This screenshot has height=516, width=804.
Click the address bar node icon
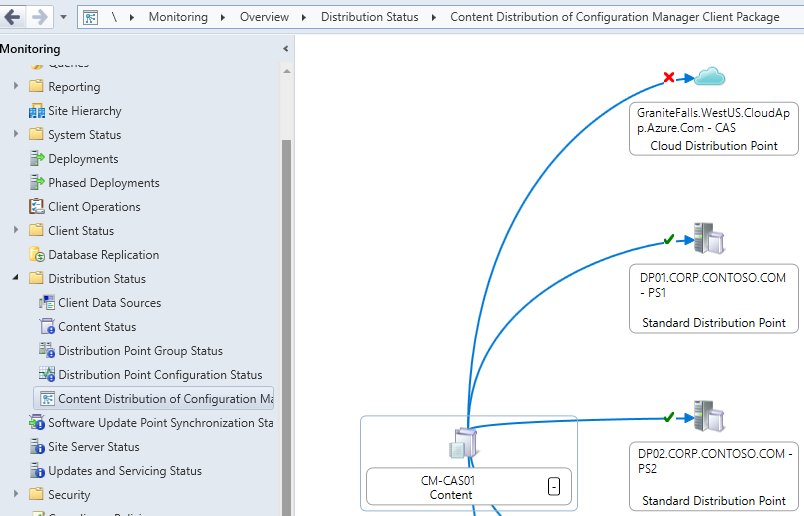click(90, 17)
